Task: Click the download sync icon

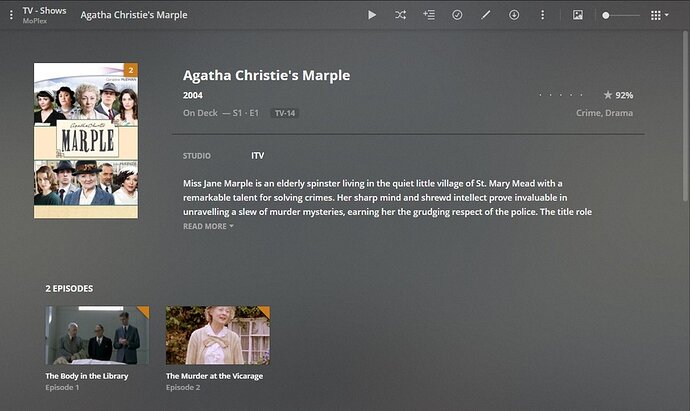Action: [x=514, y=15]
